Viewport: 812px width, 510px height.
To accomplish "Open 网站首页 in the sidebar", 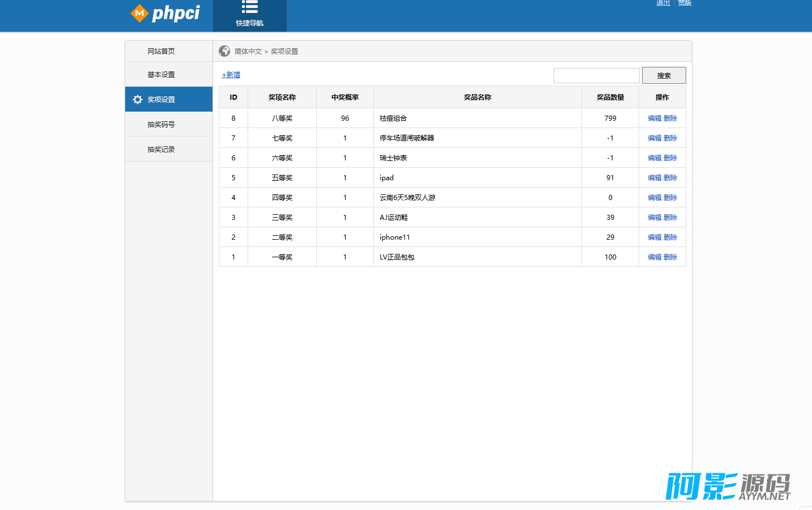I will click(x=161, y=51).
